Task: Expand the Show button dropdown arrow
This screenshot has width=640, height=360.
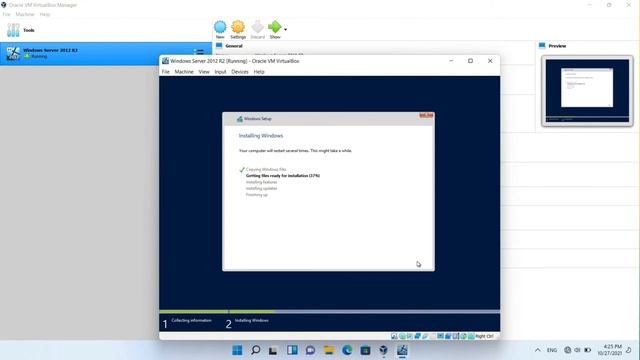Action: pos(285,29)
